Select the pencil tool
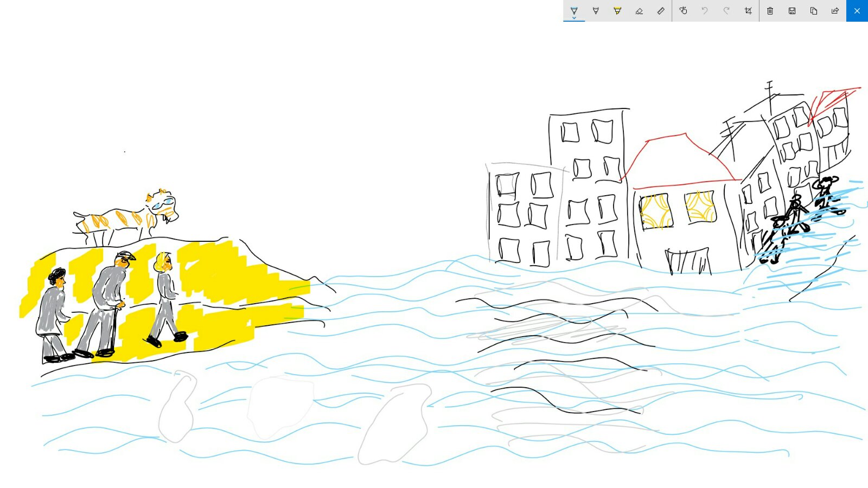 point(596,11)
